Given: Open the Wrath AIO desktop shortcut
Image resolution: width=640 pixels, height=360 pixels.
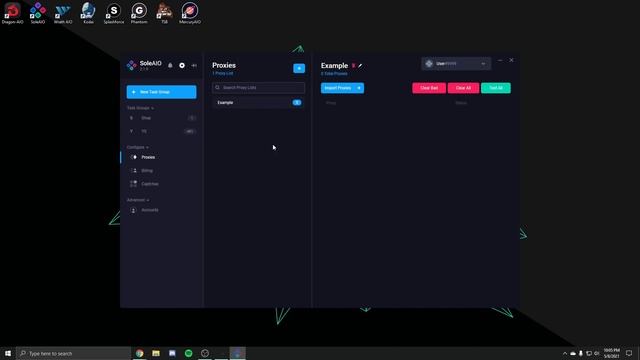Looking at the screenshot, I should coord(63,13).
